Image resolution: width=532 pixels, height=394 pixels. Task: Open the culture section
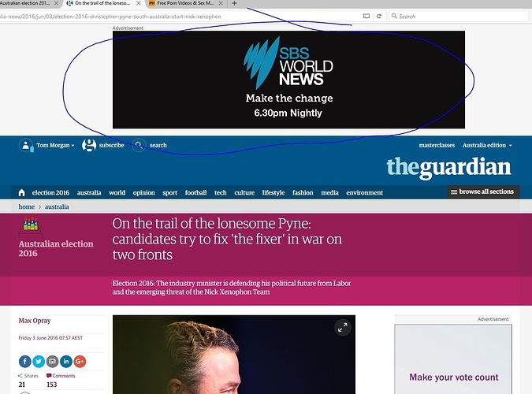point(244,193)
